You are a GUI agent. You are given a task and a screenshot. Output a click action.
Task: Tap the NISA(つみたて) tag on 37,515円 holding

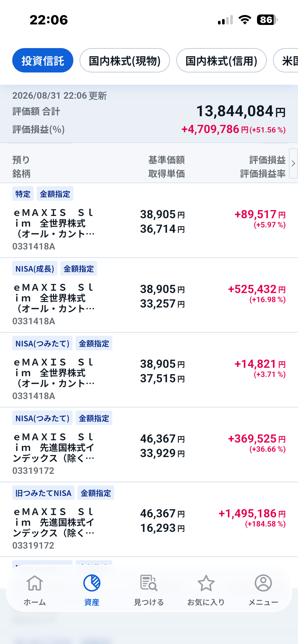(43, 343)
